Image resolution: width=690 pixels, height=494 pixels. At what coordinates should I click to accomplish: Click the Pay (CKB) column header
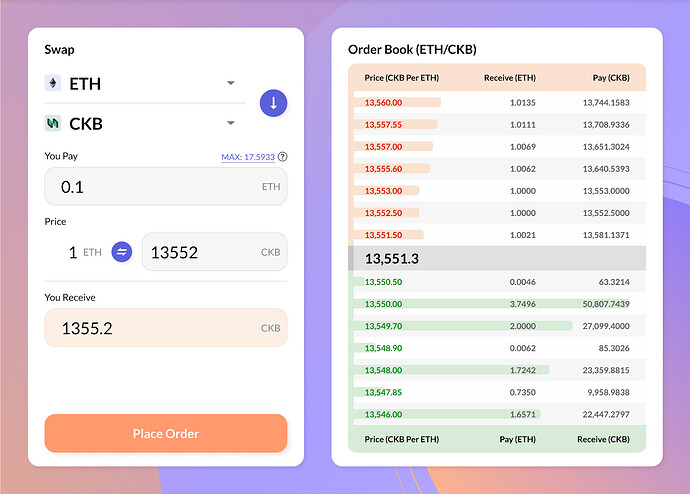pos(611,78)
